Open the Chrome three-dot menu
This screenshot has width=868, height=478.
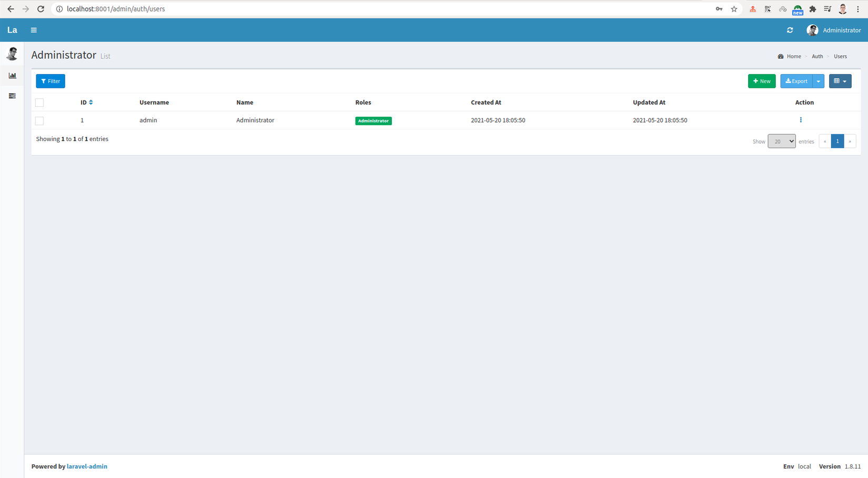pyautogui.click(x=857, y=9)
